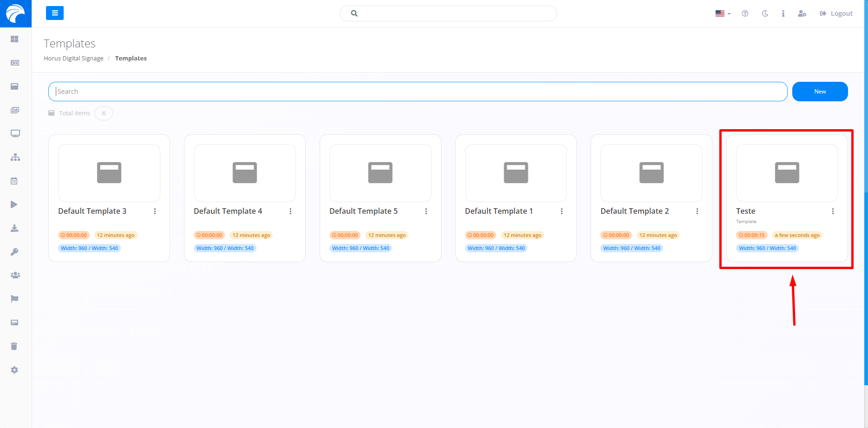The height and width of the screenshot is (428, 868).
Task: Click the network hierarchy icon in sidebar
Action: 15,157
